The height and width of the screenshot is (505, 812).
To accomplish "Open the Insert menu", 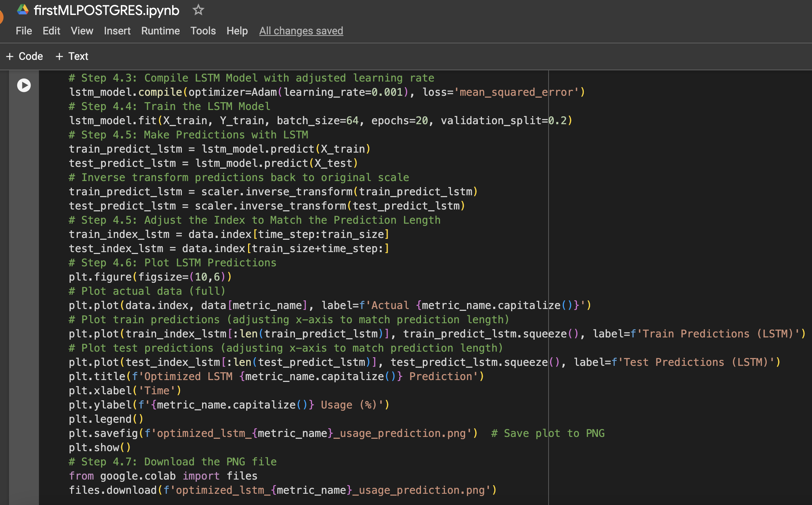I will coord(117,31).
